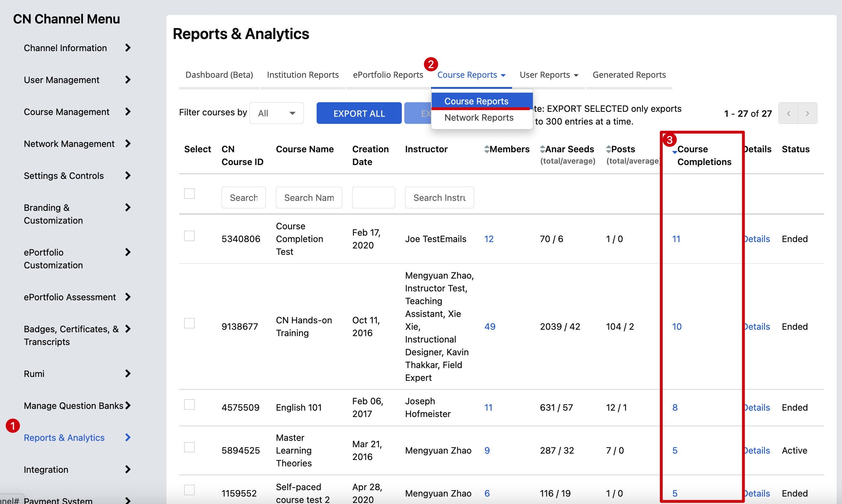Open course completions 11 link
842x504 pixels.
[x=676, y=239]
